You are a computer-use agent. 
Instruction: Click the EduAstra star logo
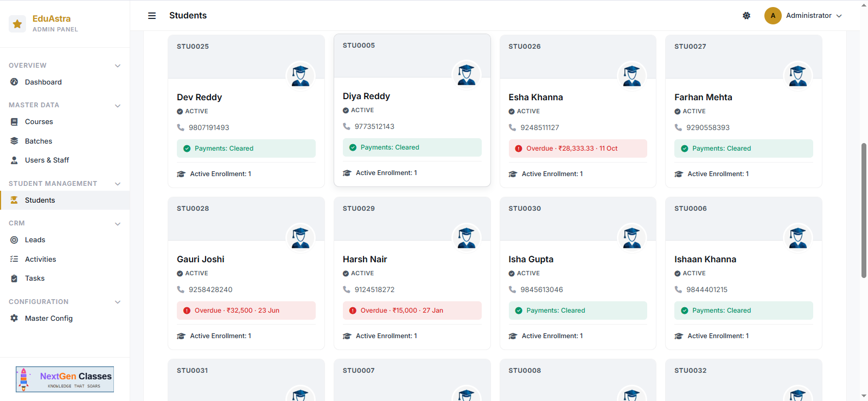pyautogui.click(x=17, y=24)
